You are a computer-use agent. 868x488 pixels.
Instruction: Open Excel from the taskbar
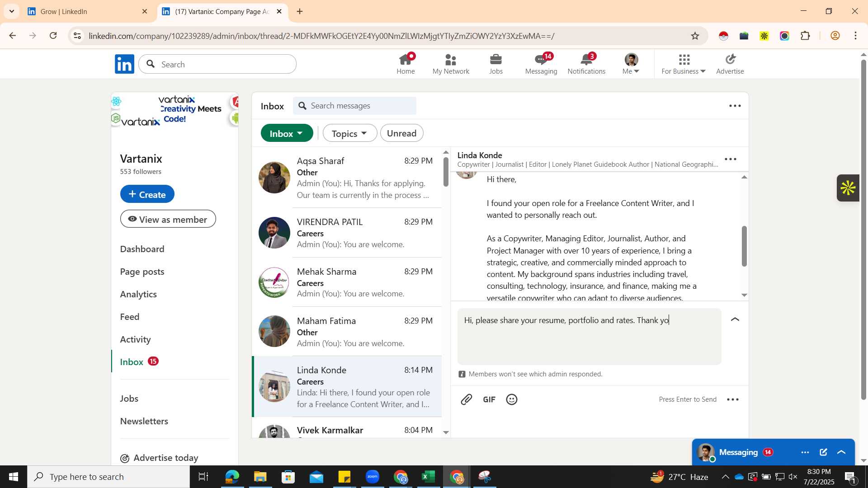pyautogui.click(x=428, y=477)
